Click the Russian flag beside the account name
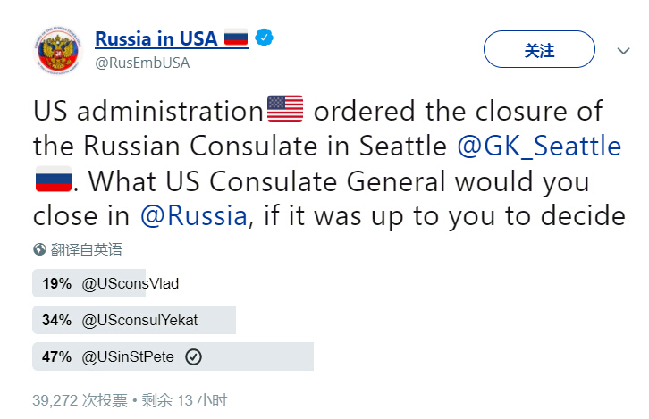 coord(235,39)
